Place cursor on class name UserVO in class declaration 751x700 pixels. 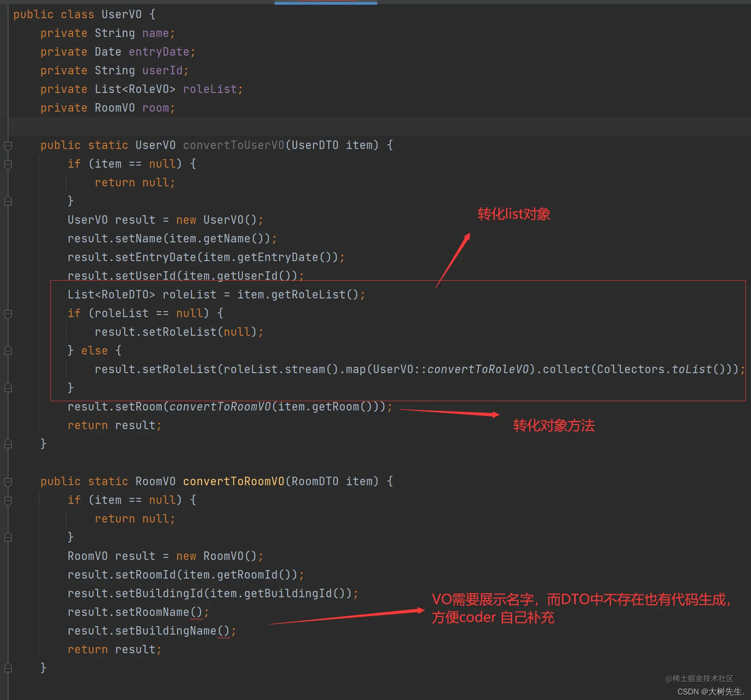(121, 14)
